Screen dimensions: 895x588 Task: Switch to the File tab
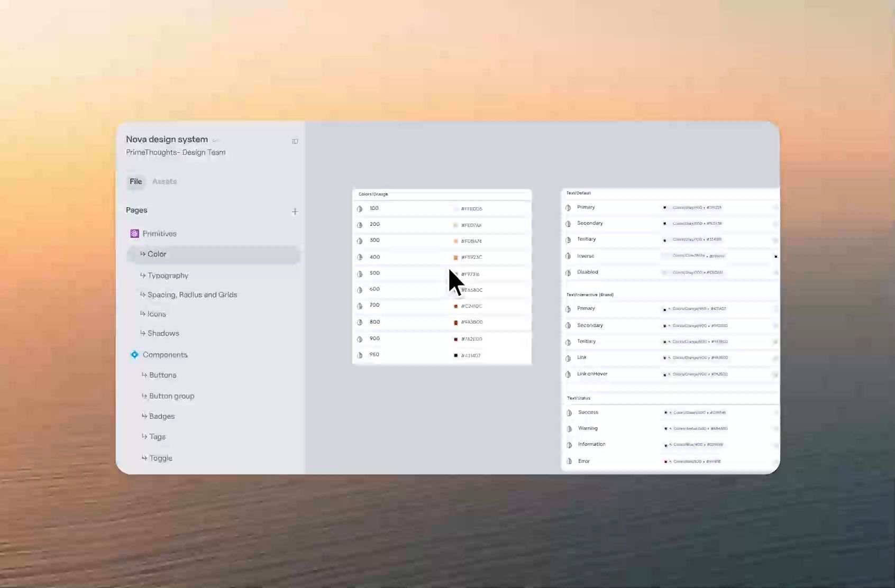[136, 181]
